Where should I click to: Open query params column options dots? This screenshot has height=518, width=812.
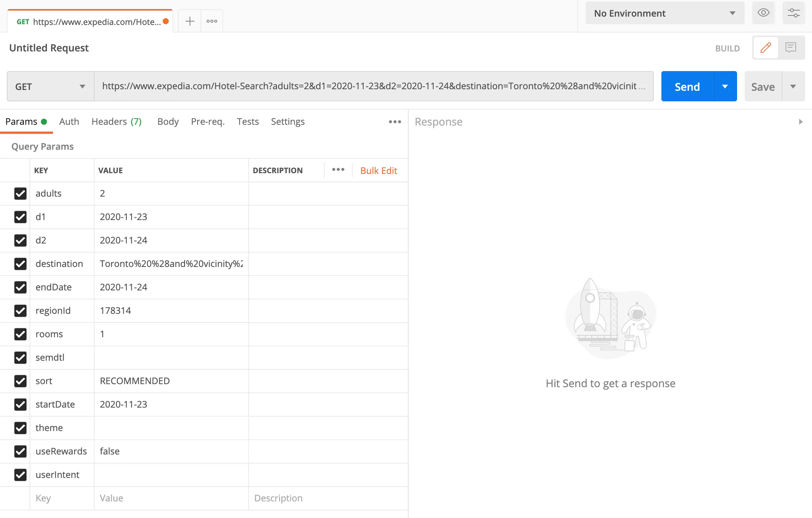point(338,170)
